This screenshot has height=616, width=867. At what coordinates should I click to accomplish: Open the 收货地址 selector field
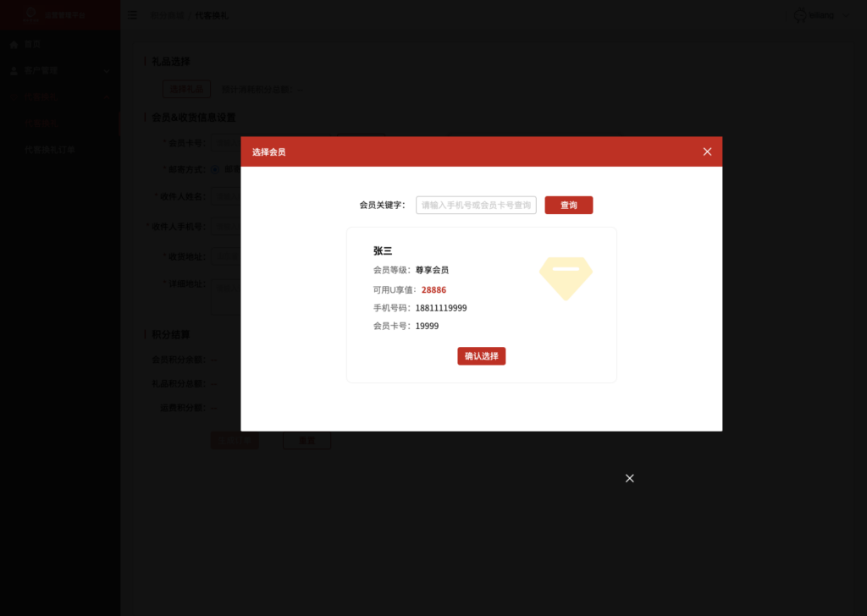[x=225, y=256]
